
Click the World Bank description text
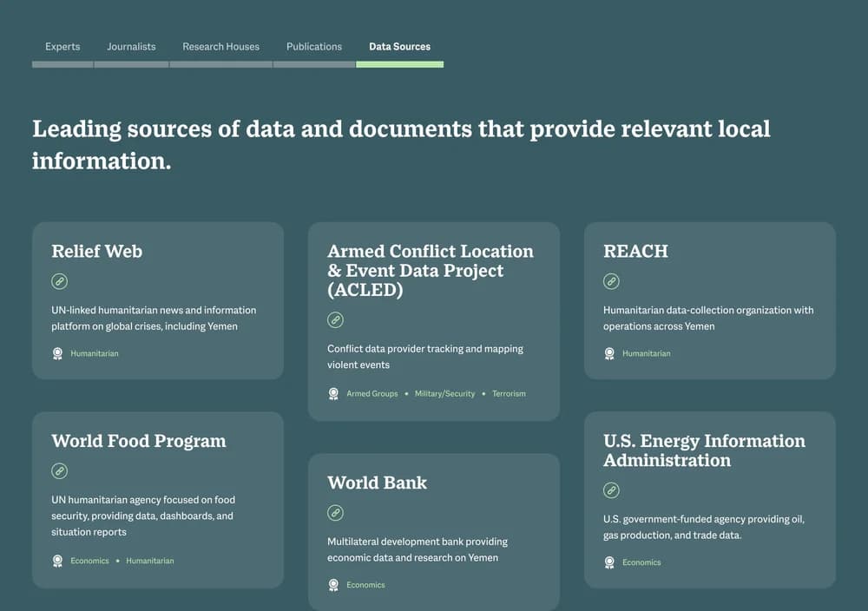point(418,549)
